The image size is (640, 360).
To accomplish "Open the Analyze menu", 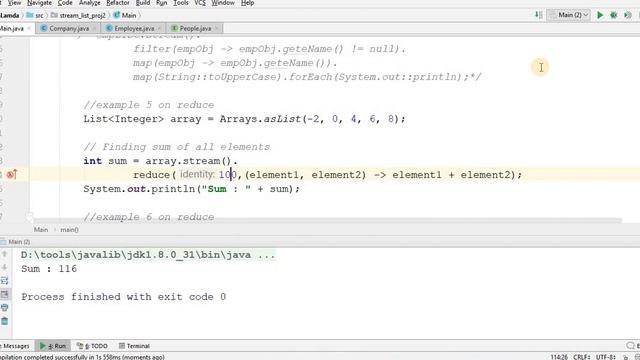I will click(x=89, y=3).
